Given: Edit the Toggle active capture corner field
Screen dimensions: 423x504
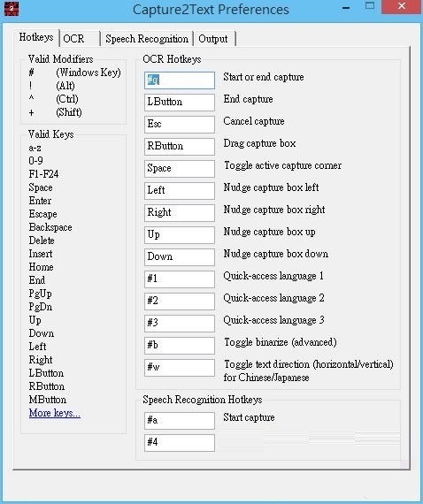Looking at the screenshot, I should tap(180, 169).
